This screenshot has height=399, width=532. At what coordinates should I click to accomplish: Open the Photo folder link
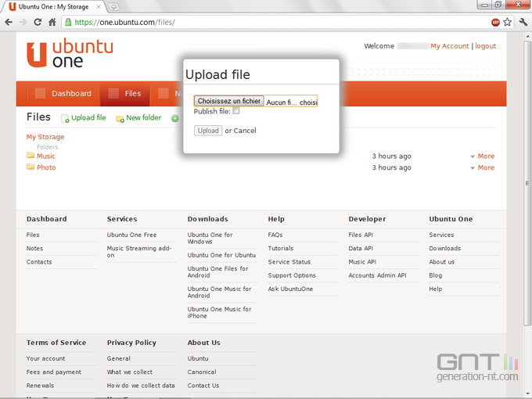tap(46, 167)
